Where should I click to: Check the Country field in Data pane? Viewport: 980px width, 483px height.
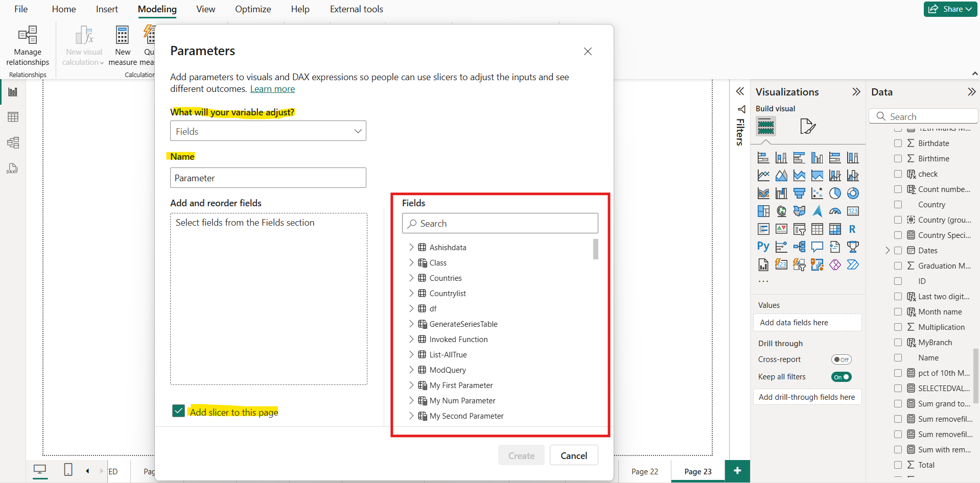tap(898, 204)
